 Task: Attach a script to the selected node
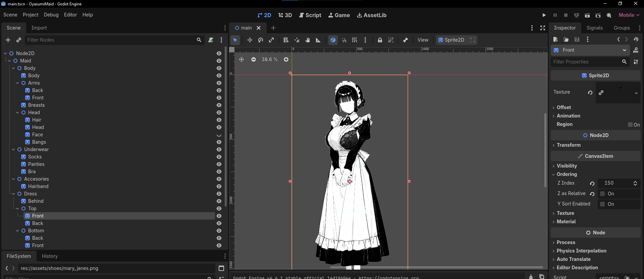[211, 40]
